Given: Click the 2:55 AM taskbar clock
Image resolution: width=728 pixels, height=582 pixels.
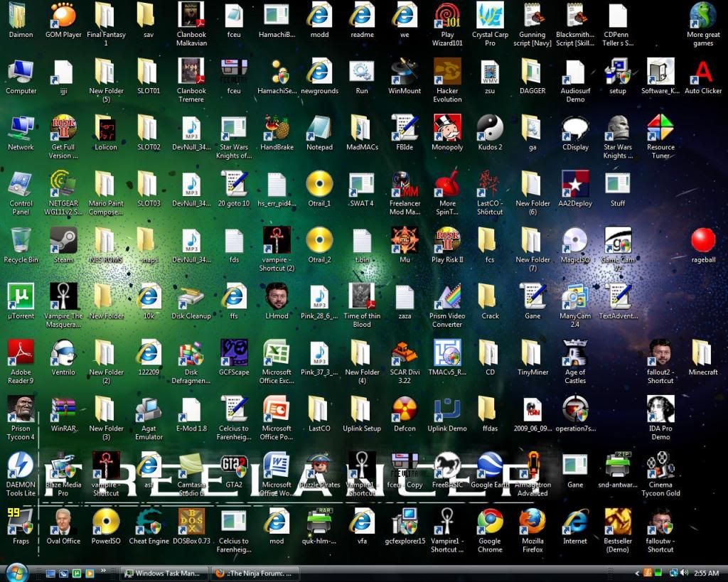Looking at the screenshot, I should (x=706, y=573).
